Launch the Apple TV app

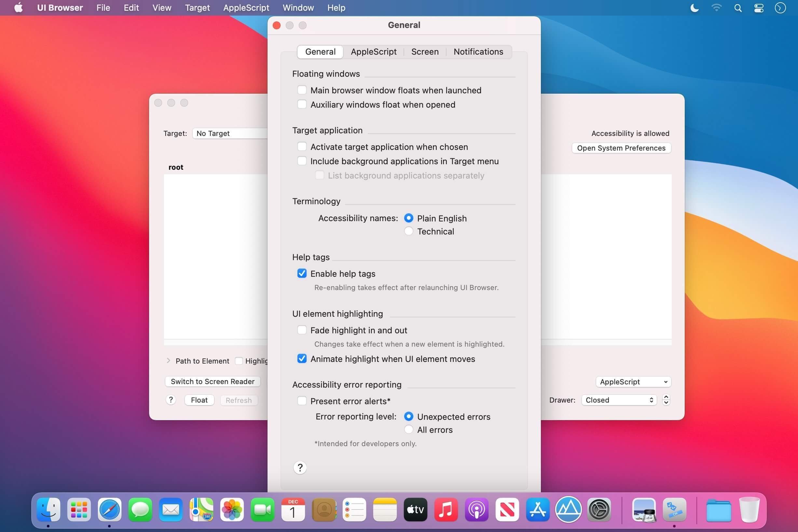[416, 509]
